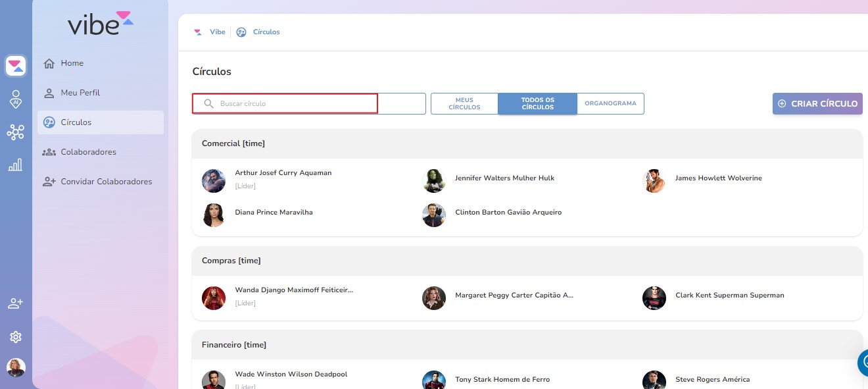Go to Home in the sidebar
Screen dimensions: 868x389
(101, 63)
